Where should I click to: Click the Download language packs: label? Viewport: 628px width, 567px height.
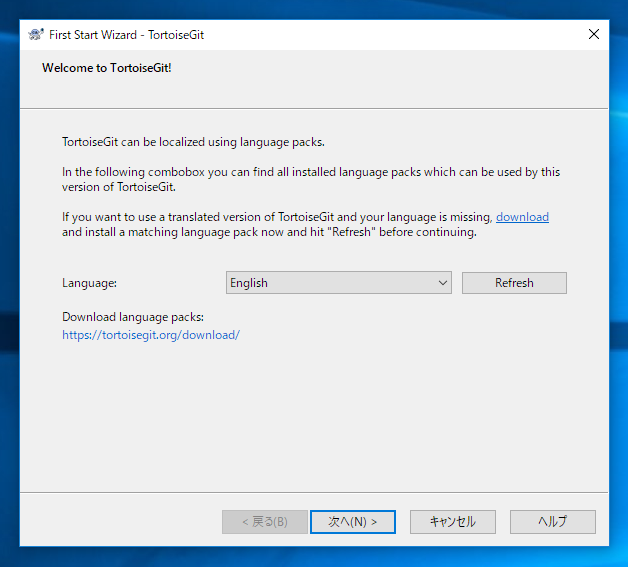point(133,317)
